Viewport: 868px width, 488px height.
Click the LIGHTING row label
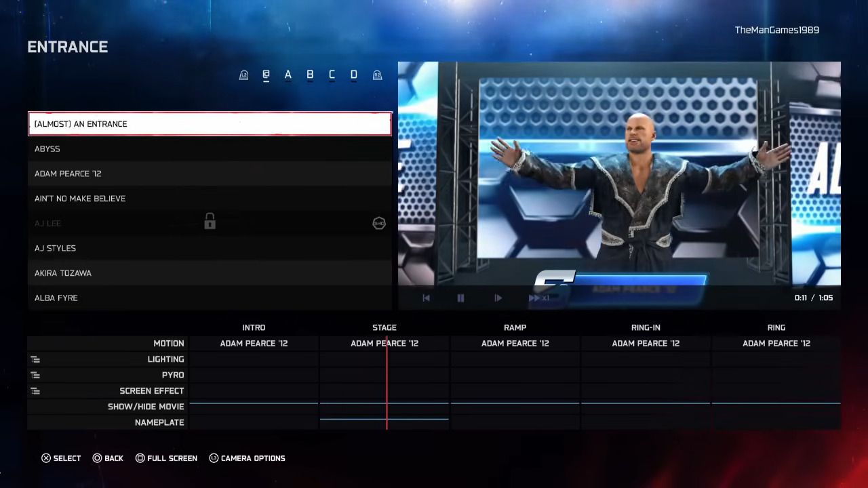point(165,359)
